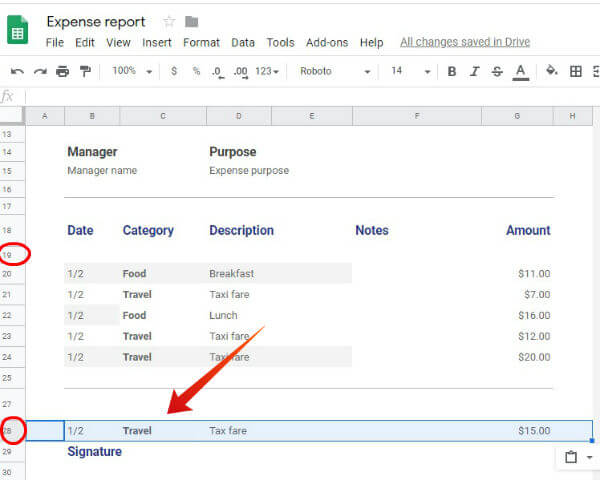Screen dimensions: 600x480
Task: Format as percent
Action: point(196,71)
